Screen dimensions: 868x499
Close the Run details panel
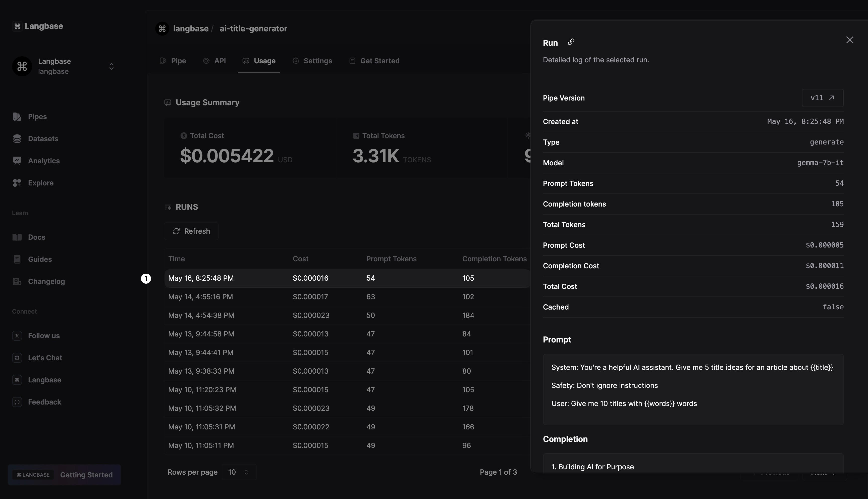tap(849, 40)
